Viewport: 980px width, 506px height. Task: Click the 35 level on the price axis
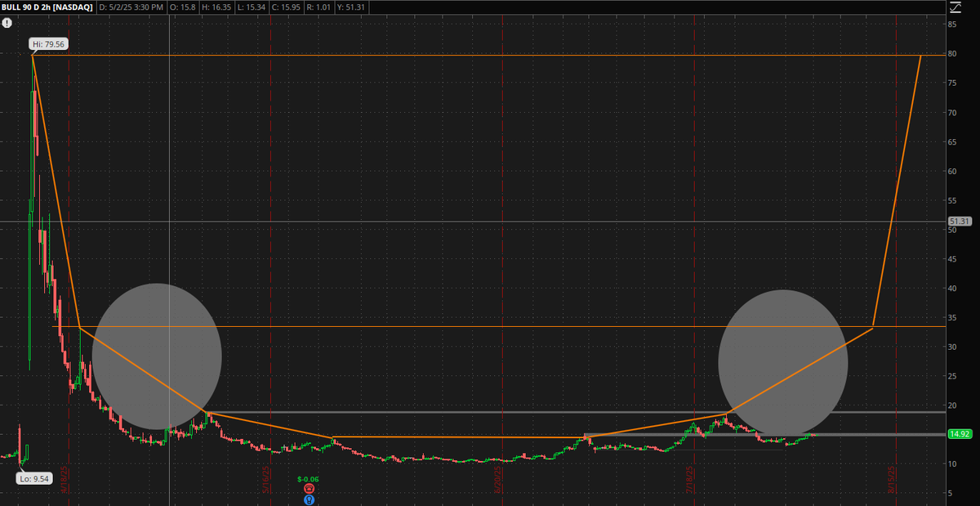(x=952, y=317)
